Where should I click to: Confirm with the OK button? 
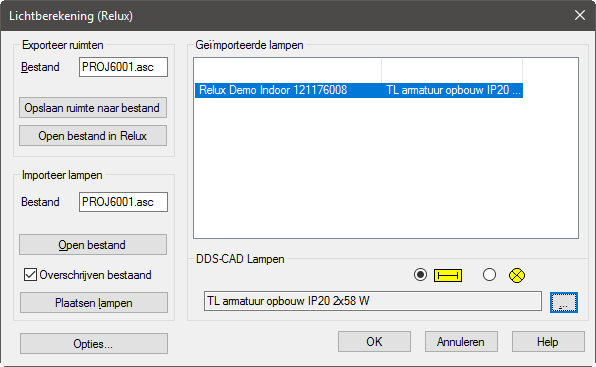pyautogui.click(x=374, y=342)
